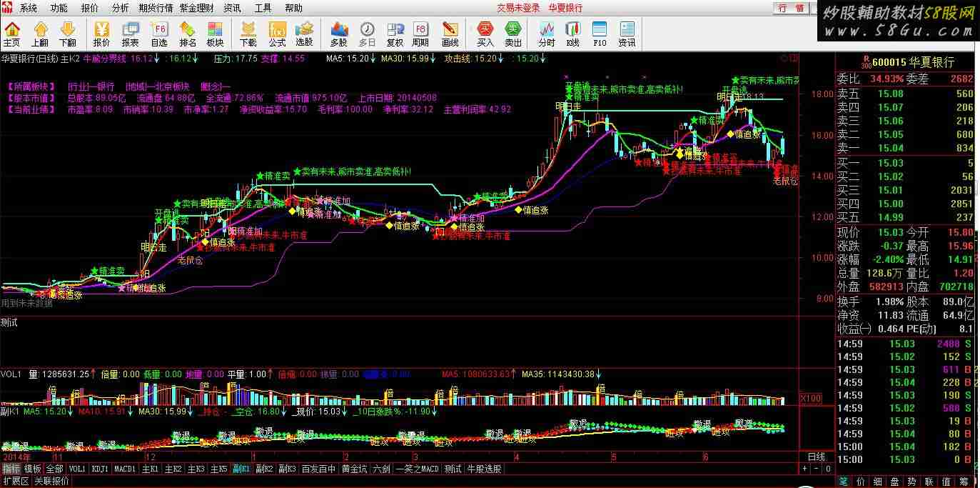Switch to the 主K1 tab
The width and height of the screenshot is (980, 488).
pos(150,469)
